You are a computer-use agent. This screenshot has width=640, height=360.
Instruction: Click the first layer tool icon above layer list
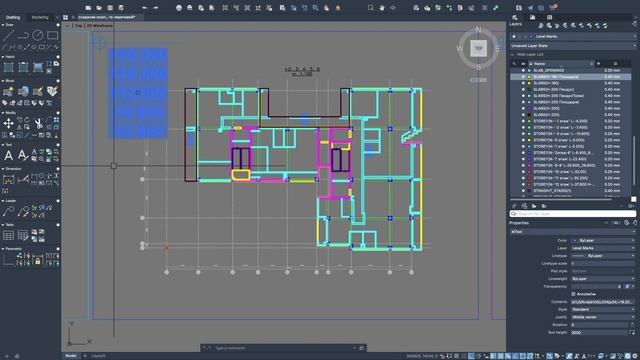pyautogui.click(x=541, y=26)
